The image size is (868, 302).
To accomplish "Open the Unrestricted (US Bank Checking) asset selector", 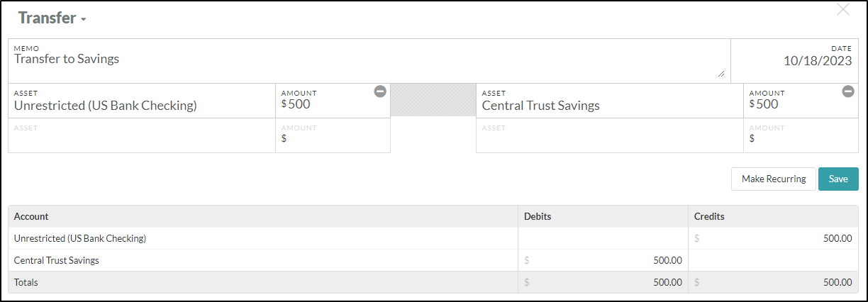I will coord(142,101).
